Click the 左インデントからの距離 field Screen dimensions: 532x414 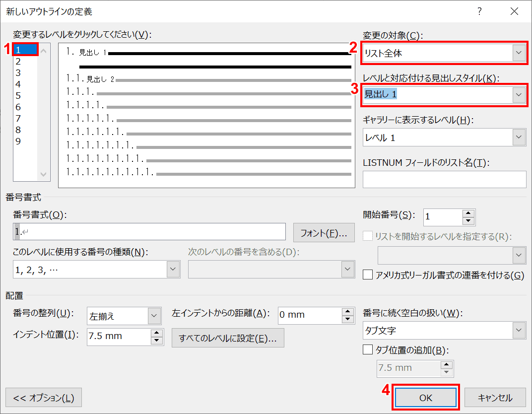(x=310, y=316)
